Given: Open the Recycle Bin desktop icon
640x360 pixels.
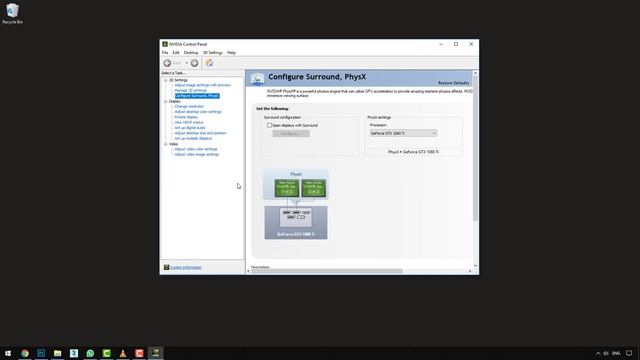Looking at the screenshot, I should pos(12,13).
